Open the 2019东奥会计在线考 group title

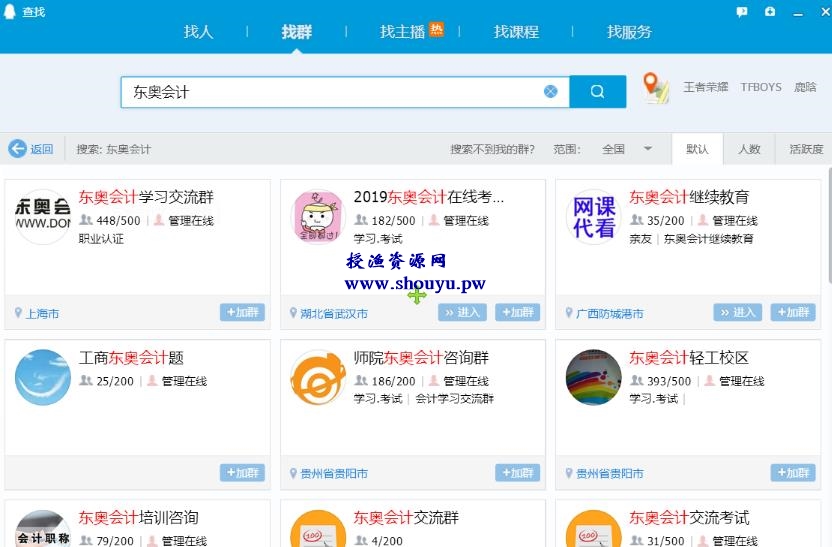click(429, 197)
